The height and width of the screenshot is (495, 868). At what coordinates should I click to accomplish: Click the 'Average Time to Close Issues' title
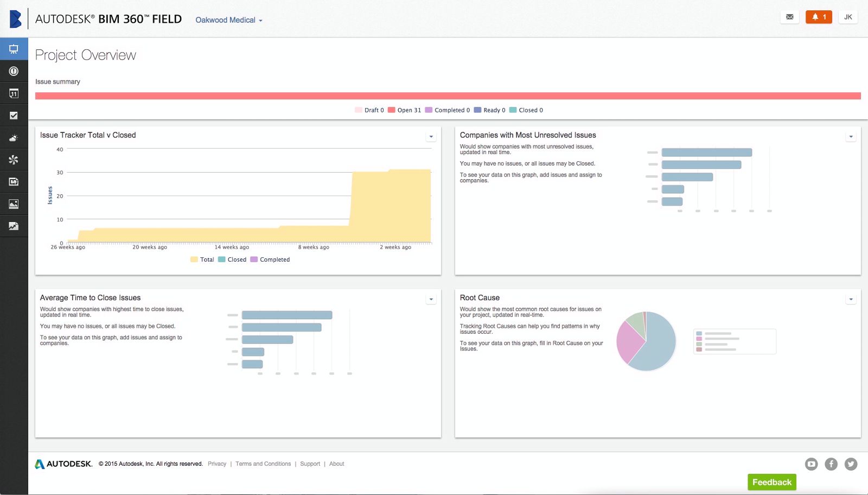(x=90, y=298)
